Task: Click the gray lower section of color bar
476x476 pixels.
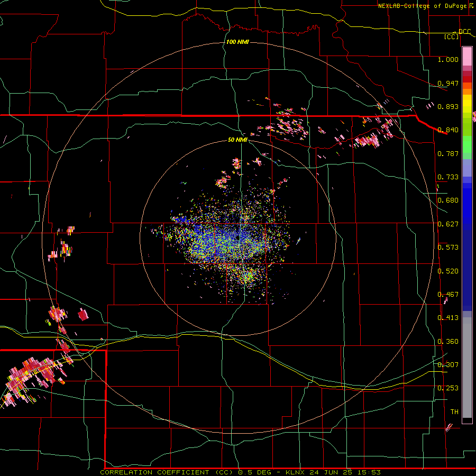Action: pyautogui.click(x=467, y=368)
